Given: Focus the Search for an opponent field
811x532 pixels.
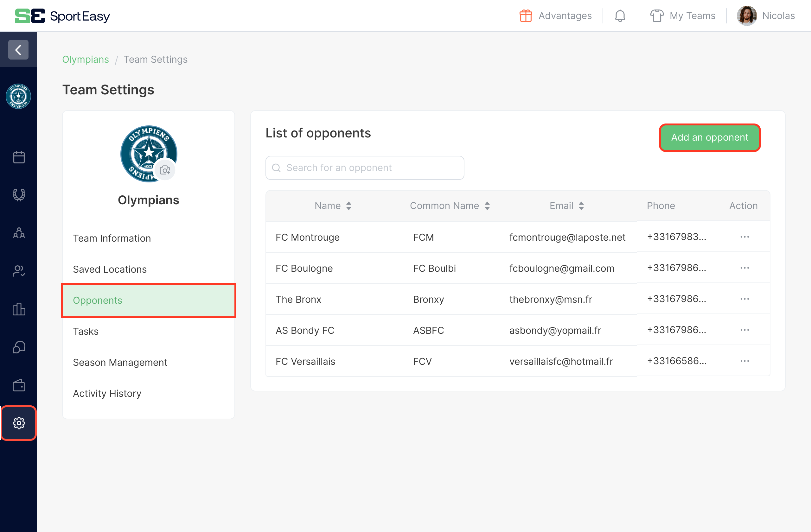Looking at the screenshot, I should coord(365,168).
